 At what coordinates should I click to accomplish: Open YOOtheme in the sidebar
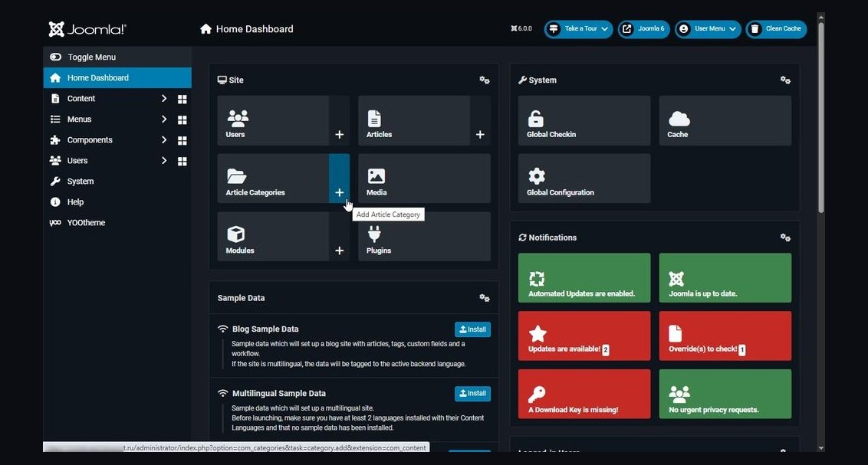(117, 223)
